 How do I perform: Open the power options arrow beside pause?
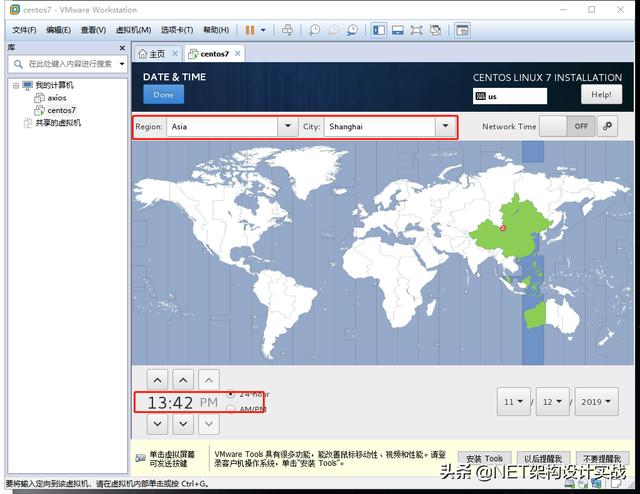(263, 30)
